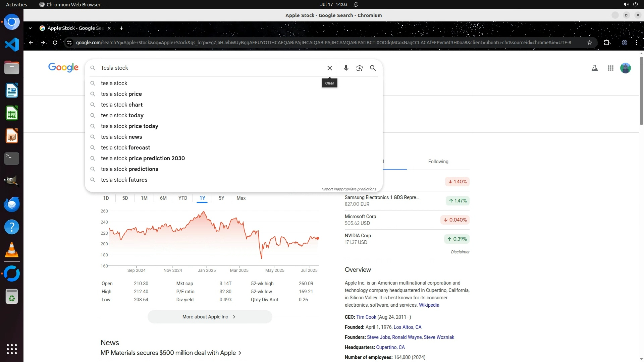Bookmark this page with star icon
This screenshot has width=644, height=362.
pyautogui.click(x=590, y=43)
